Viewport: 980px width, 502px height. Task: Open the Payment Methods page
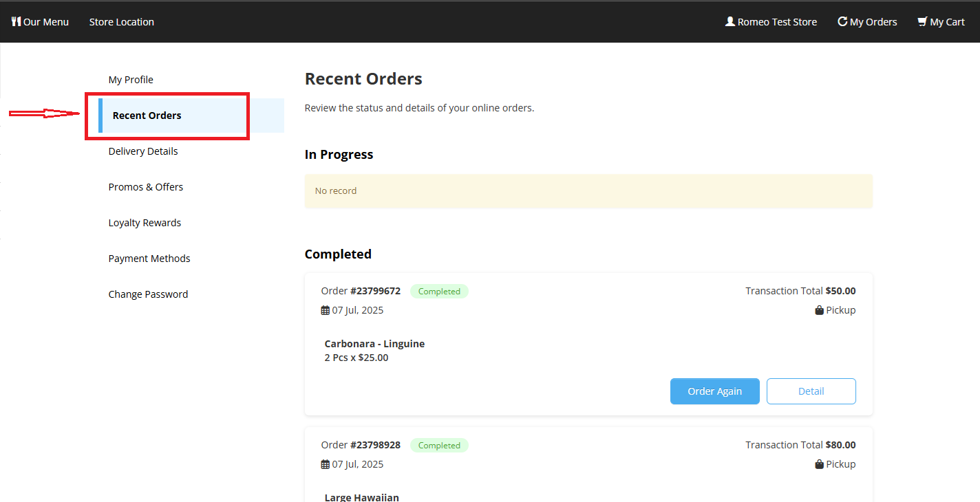point(149,258)
